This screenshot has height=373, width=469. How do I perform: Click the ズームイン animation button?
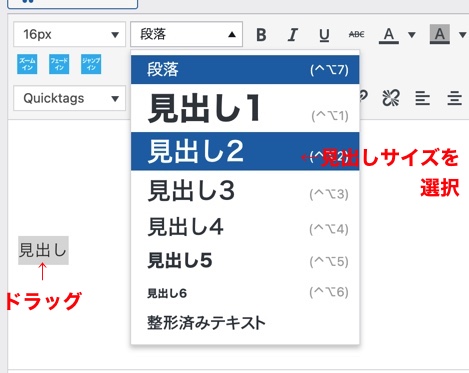pyautogui.click(x=27, y=64)
